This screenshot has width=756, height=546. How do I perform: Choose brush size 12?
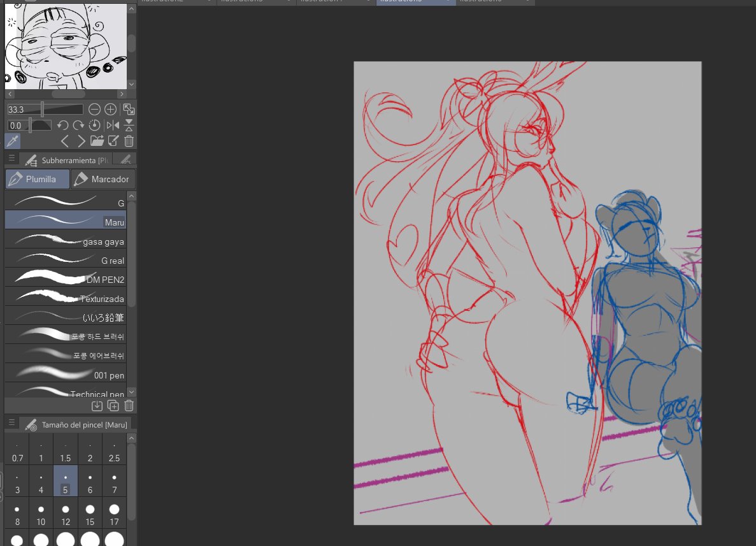click(x=66, y=513)
